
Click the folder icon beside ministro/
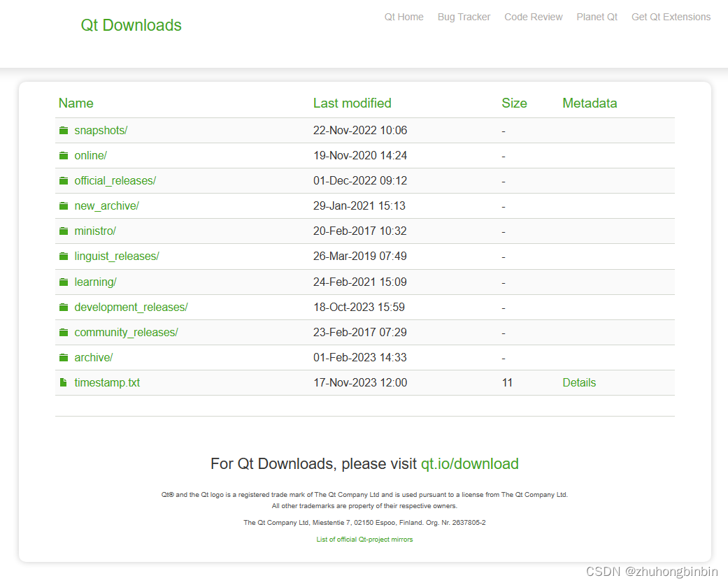64,231
